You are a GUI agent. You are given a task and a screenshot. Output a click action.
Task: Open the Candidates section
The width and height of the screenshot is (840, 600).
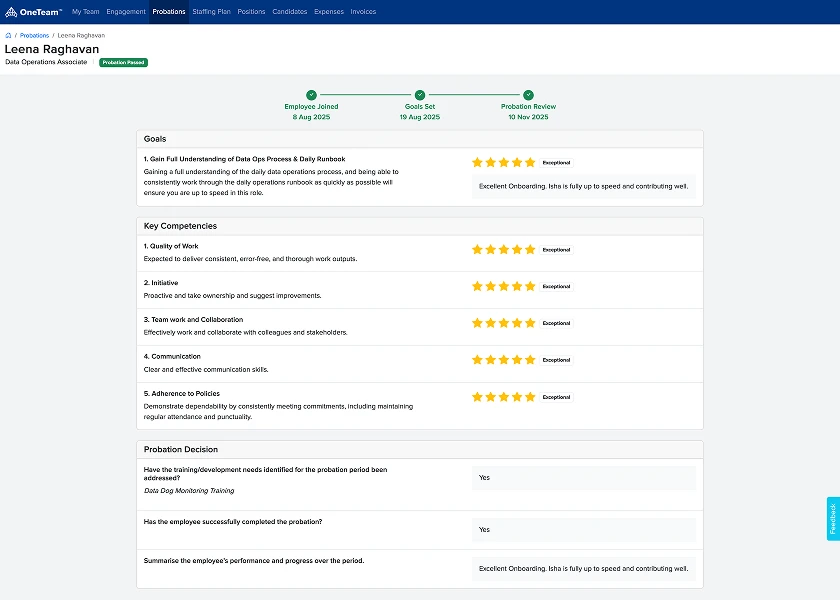pos(290,12)
